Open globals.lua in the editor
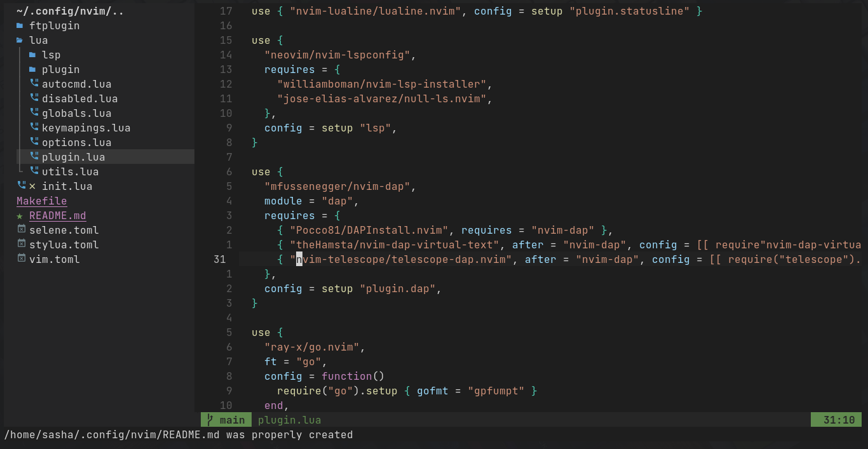Image resolution: width=868 pixels, height=449 pixels. tap(76, 113)
